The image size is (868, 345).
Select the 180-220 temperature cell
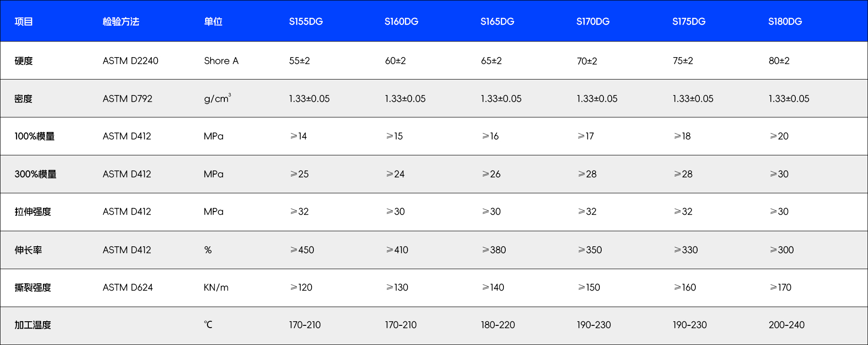[x=498, y=325]
